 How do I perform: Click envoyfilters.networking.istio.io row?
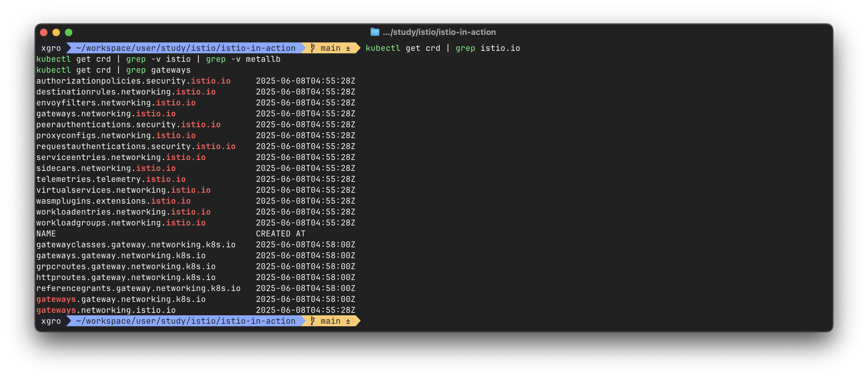[x=196, y=103]
